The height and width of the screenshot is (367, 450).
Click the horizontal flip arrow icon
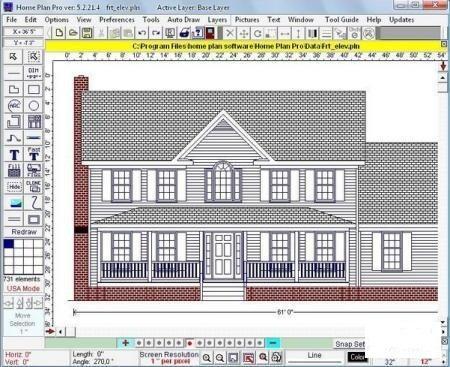pos(285,33)
